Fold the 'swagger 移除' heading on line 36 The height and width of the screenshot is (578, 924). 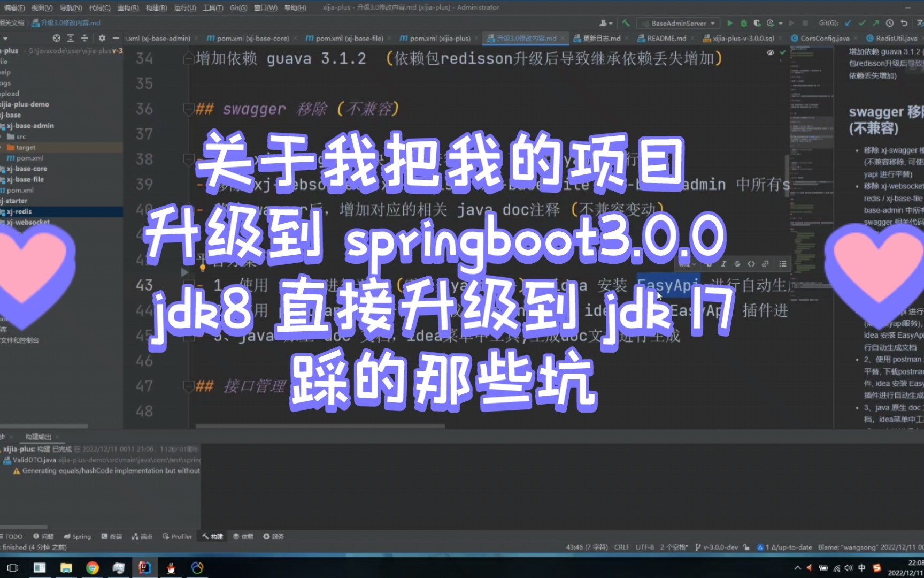coord(188,109)
